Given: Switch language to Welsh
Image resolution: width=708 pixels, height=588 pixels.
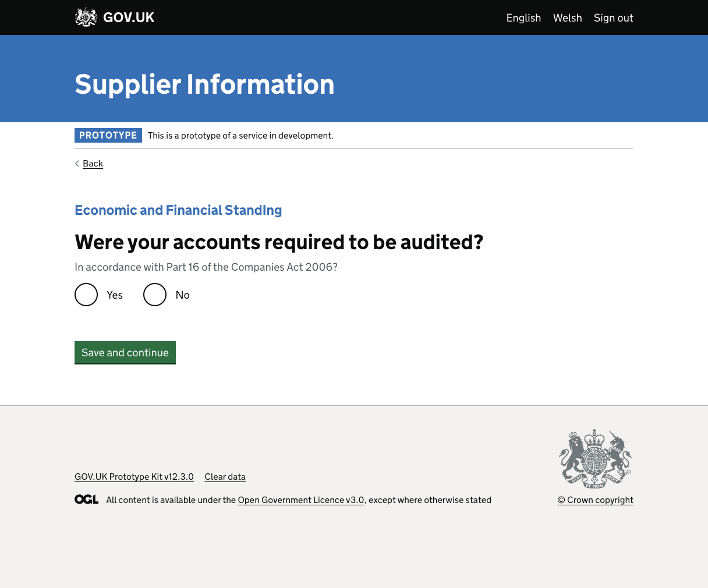Looking at the screenshot, I should coord(567,18).
